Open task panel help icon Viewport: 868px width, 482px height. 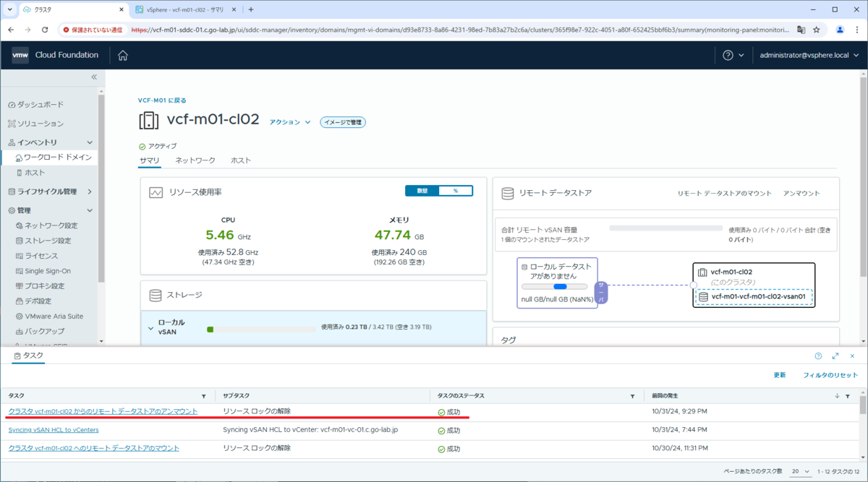click(x=818, y=356)
